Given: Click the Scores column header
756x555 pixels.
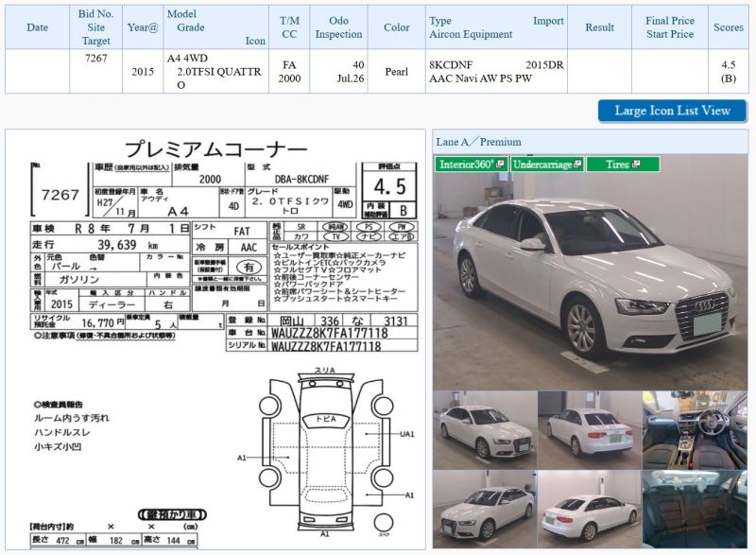Looking at the screenshot, I should [x=728, y=27].
